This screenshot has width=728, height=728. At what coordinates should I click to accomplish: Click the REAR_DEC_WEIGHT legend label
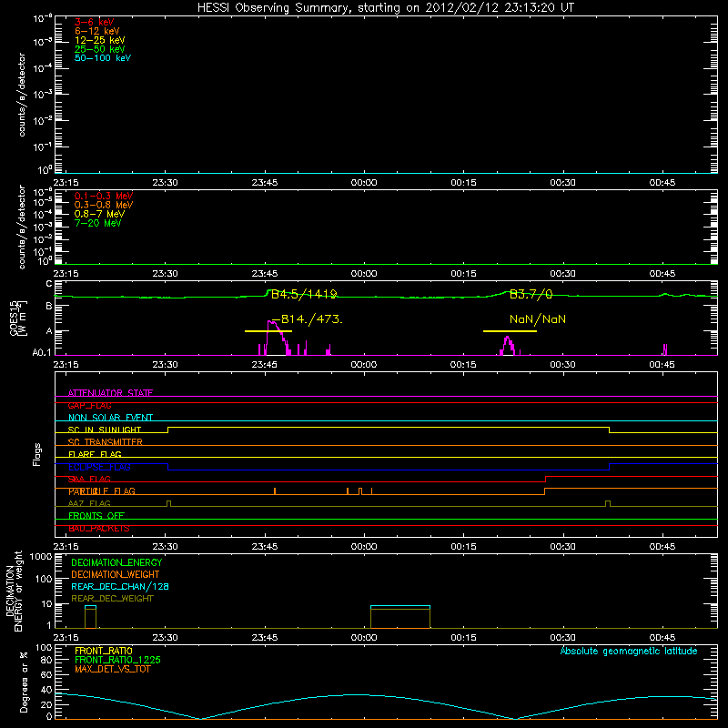[112, 599]
